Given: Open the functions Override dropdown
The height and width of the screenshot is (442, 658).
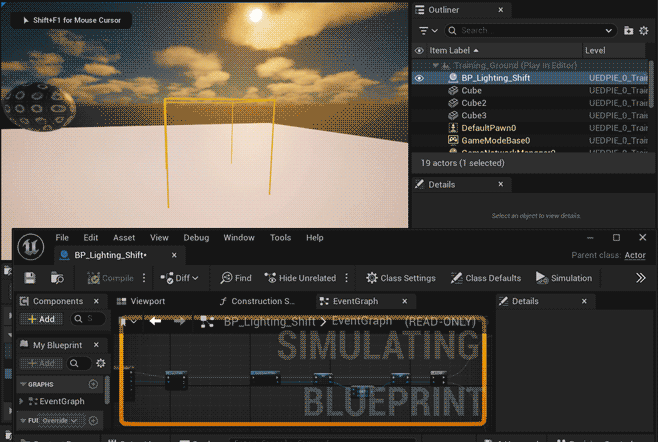Looking at the screenshot, I should [60, 420].
